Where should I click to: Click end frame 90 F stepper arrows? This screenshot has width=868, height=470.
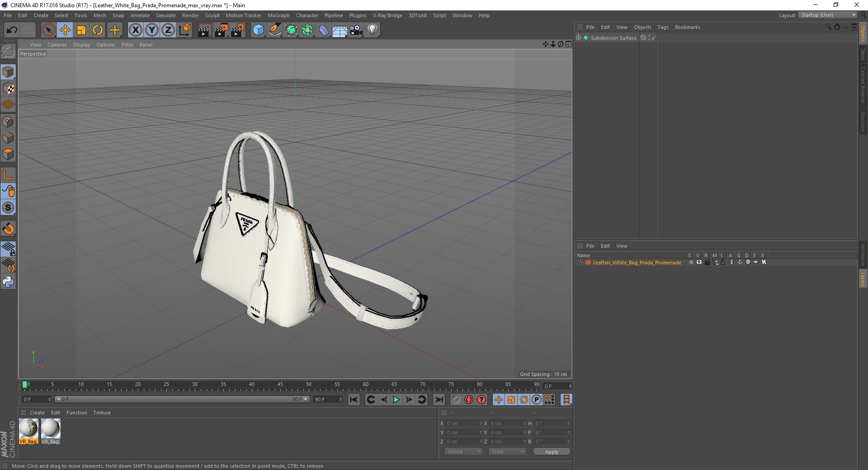340,399
